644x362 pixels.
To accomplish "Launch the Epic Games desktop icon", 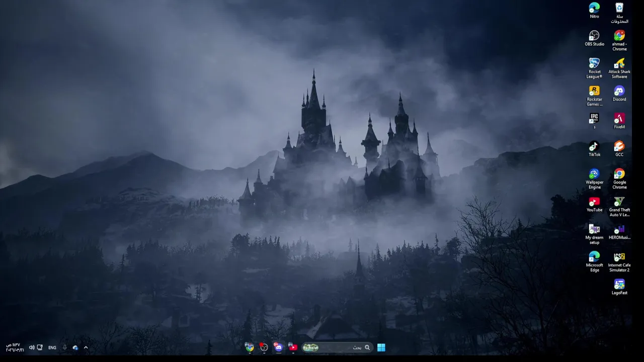I will pos(594,121).
